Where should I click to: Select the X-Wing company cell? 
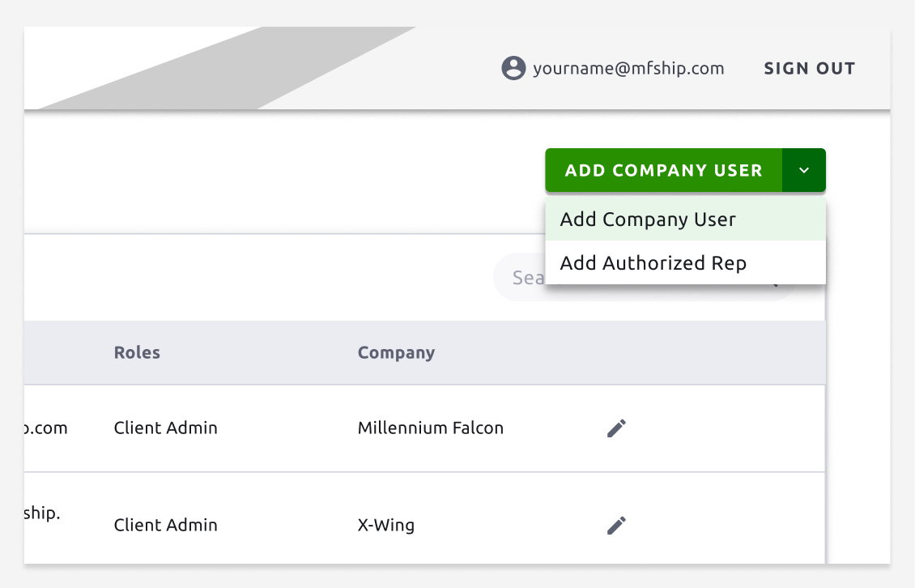(386, 525)
